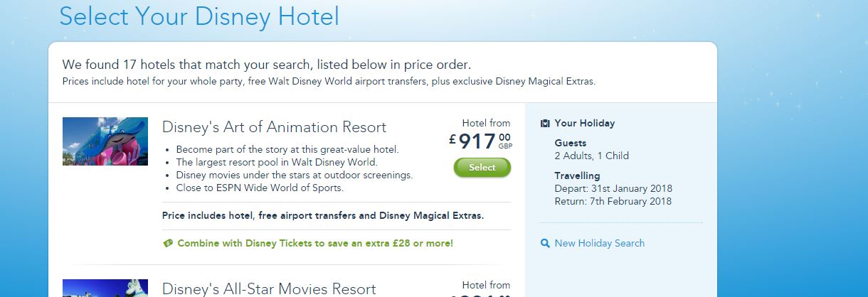Click the Disney's All-Star Movies Resort title
Viewport: 868px width, 297px height.
point(269,288)
